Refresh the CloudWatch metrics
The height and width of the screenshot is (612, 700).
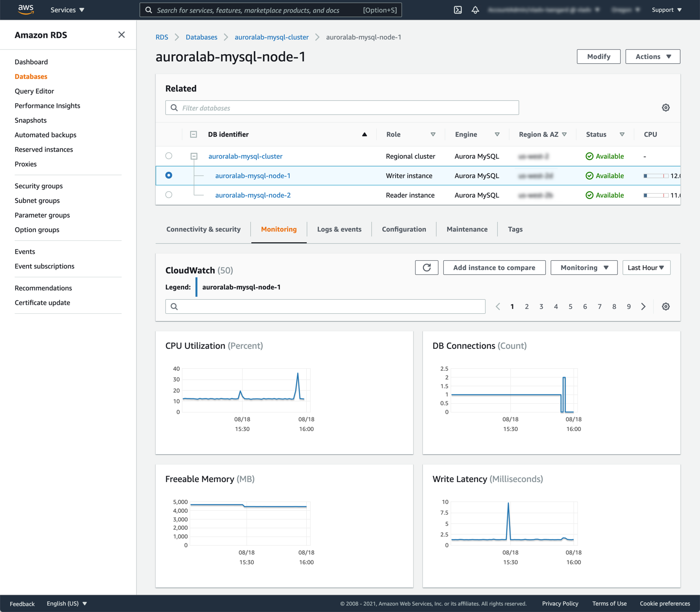click(x=426, y=268)
